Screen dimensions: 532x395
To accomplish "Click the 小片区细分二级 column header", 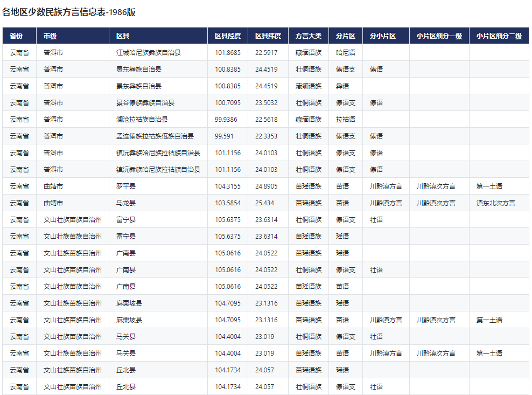I will coord(499,36).
